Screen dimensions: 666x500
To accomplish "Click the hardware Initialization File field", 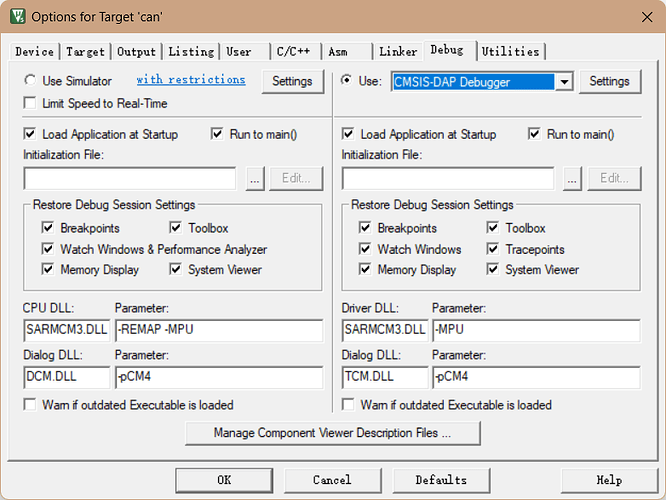I will (448, 178).
